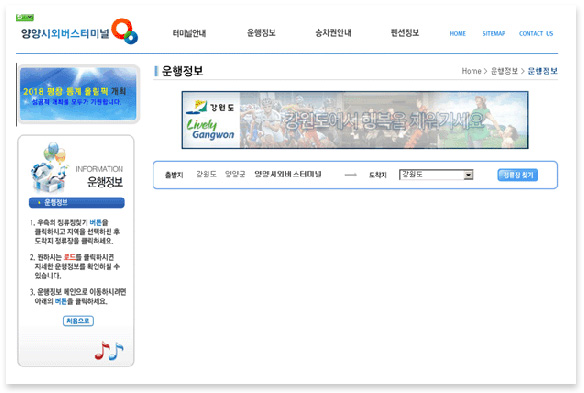Click the 양양시외버스터미널 logo
The height and width of the screenshot is (393, 584).
tap(79, 31)
